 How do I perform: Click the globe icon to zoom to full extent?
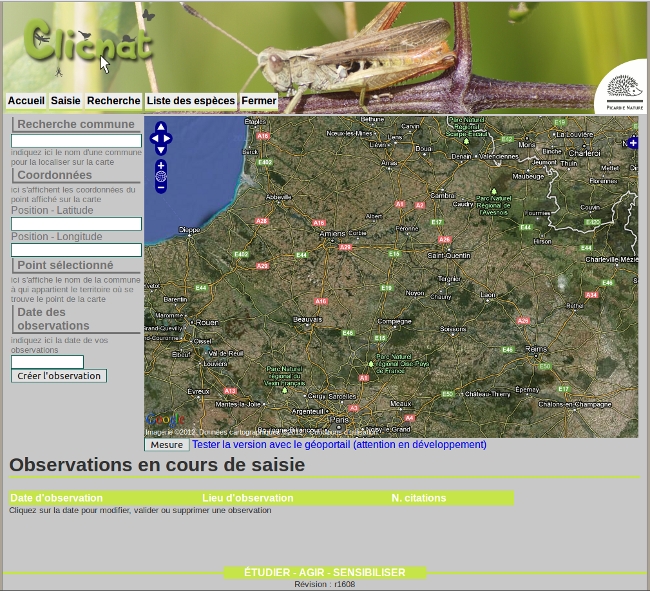(x=161, y=177)
